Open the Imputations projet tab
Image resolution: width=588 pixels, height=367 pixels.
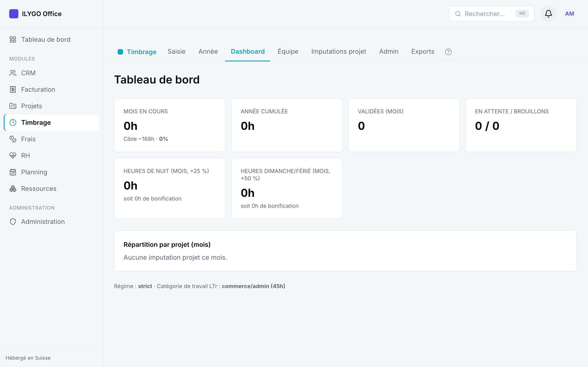click(x=339, y=51)
